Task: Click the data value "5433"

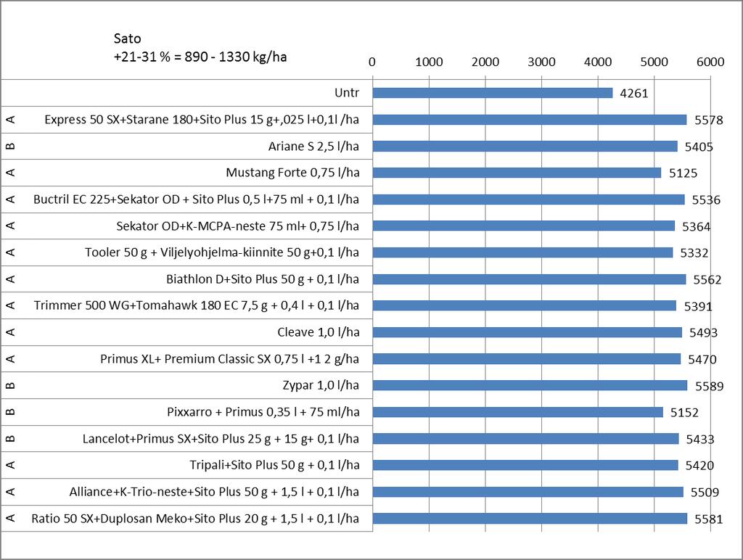Action: coord(700,440)
